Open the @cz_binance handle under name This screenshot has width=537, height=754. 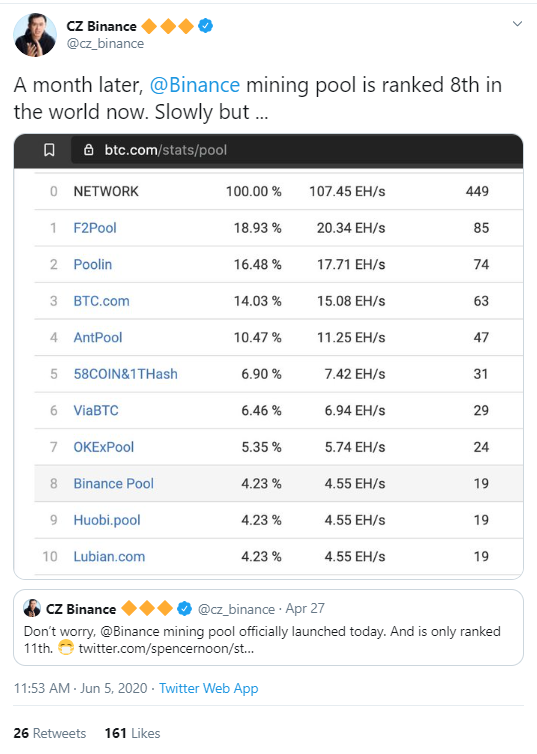pos(105,44)
